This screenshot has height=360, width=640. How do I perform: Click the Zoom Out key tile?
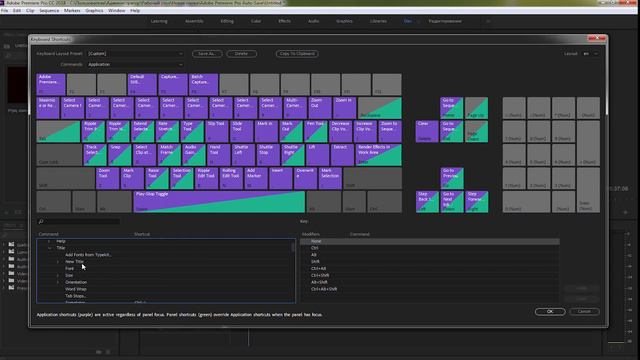320,108
